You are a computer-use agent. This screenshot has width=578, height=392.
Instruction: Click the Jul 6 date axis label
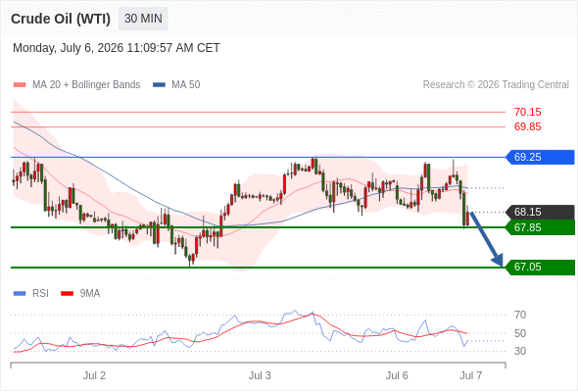pos(397,375)
